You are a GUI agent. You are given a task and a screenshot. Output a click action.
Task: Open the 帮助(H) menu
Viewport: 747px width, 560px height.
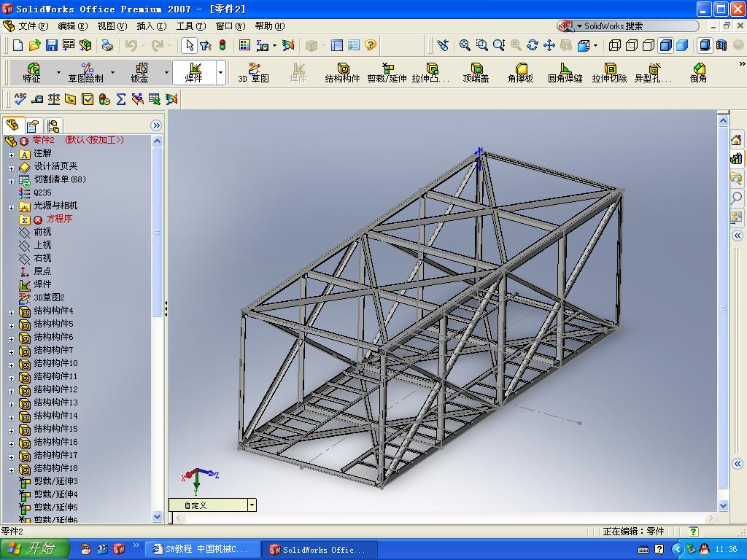[x=270, y=26]
